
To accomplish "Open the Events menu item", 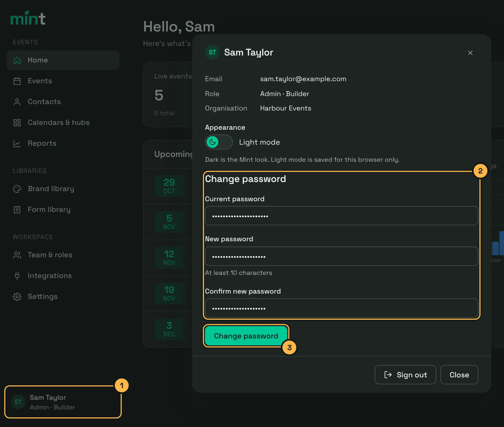I will coord(63,81).
